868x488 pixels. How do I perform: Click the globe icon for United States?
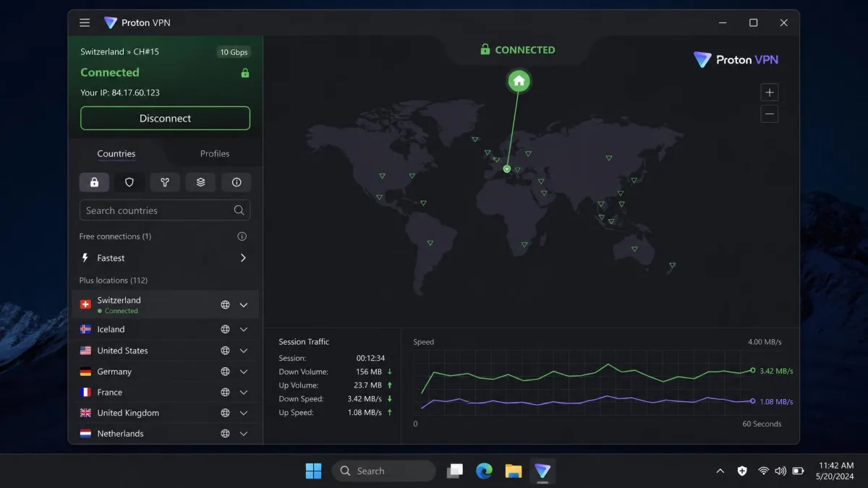click(225, 351)
